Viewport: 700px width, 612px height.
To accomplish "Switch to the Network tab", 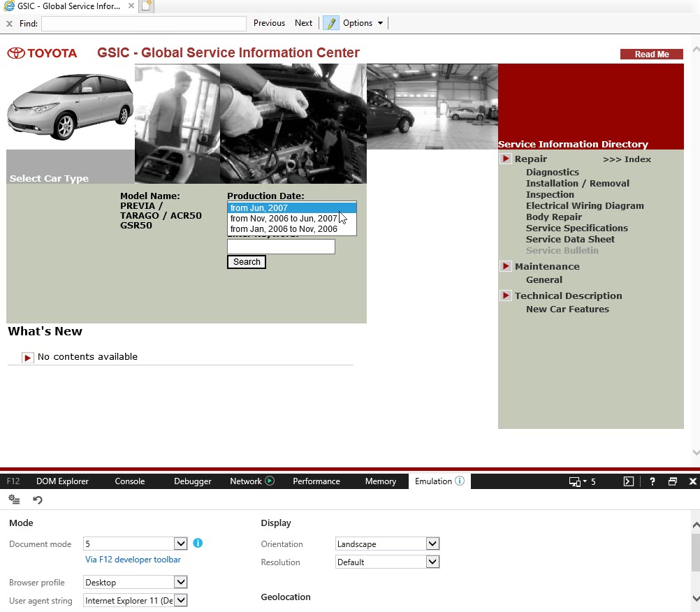I will 246,481.
